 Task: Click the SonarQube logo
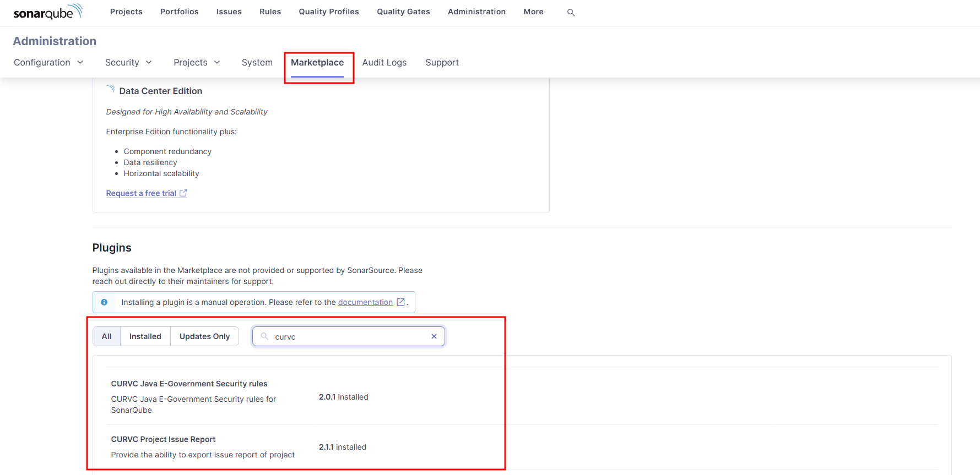point(48,12)
